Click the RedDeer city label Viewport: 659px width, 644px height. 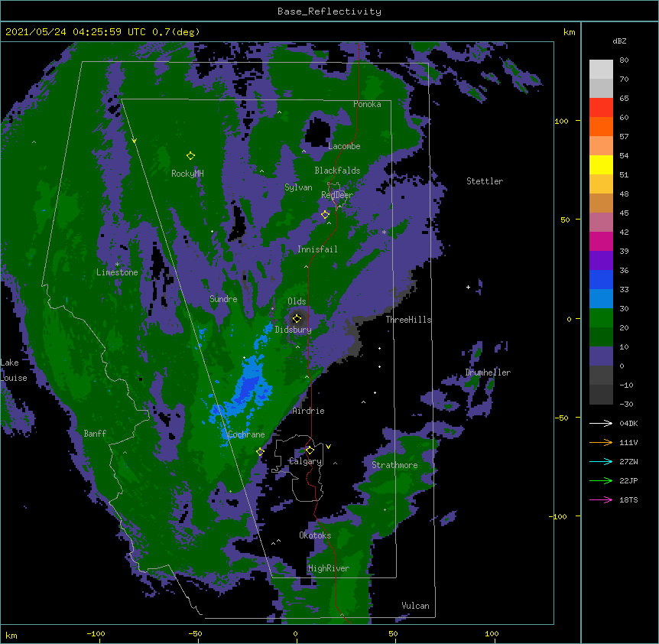(337, 195)
